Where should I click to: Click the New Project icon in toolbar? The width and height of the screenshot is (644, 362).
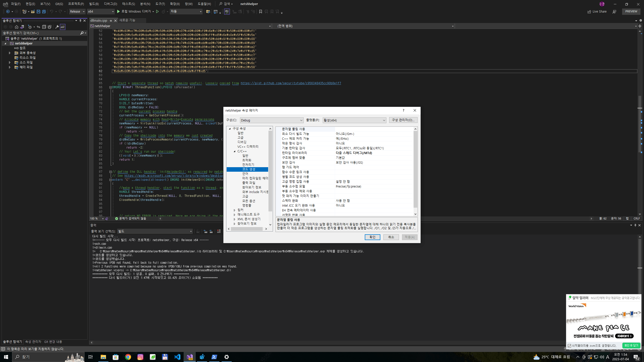point(24,12)
